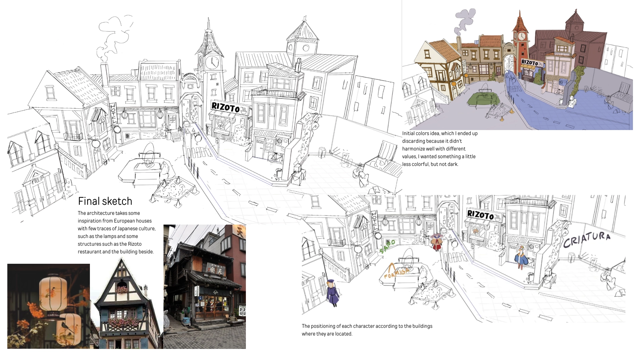644x362 pixels.
Task: Click the "Final sketch" heading
Action: pyautogui.click(x=105, y=201)
